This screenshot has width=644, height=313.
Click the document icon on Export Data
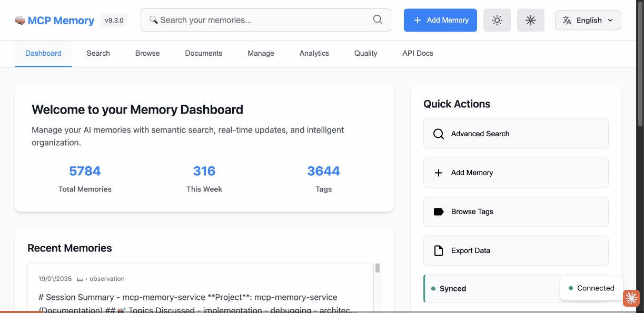[x=438, y=250]
